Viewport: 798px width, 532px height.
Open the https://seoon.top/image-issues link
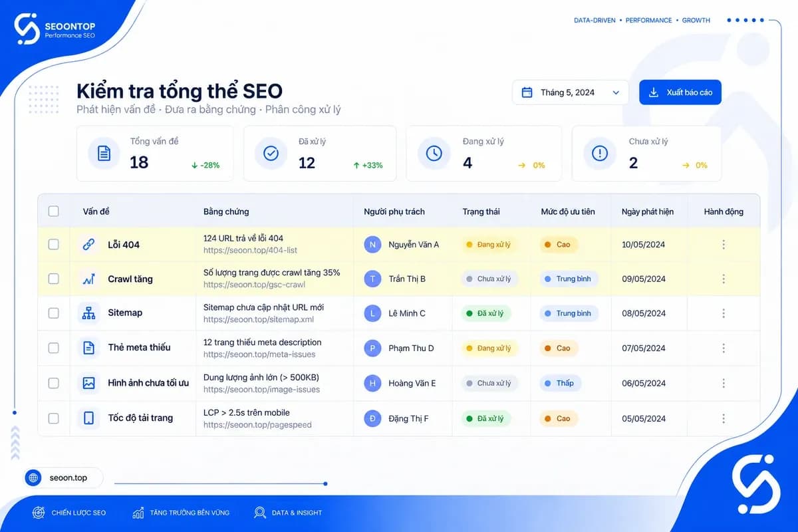coord(261,389)
